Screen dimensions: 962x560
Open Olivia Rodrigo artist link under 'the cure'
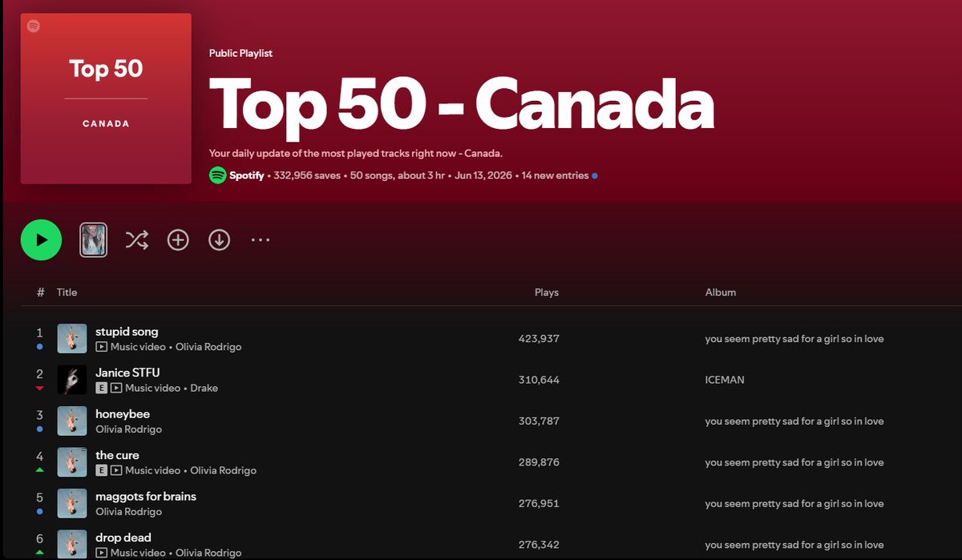(223, 470)
